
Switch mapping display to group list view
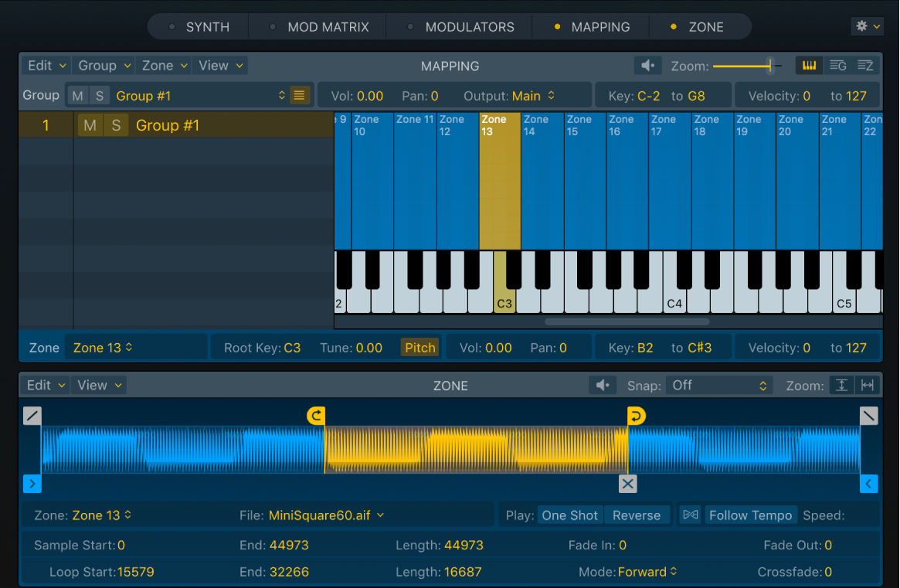click(837, 65)
